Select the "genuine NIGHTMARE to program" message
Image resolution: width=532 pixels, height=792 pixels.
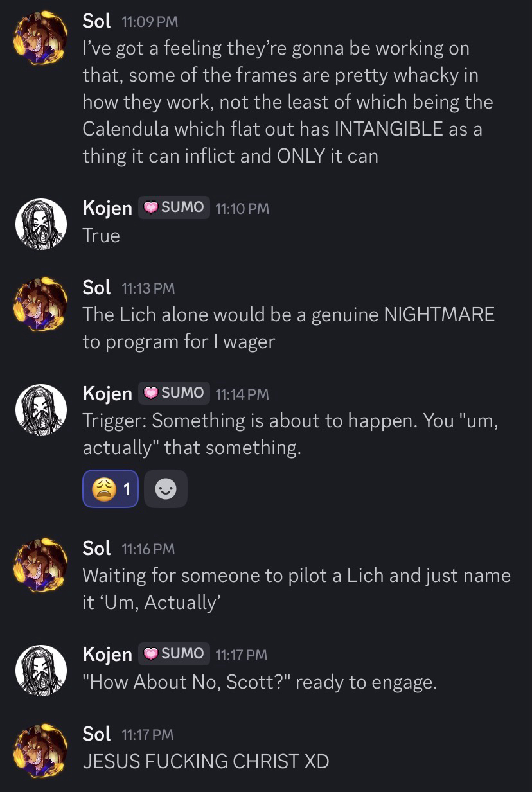pos(288,328)
